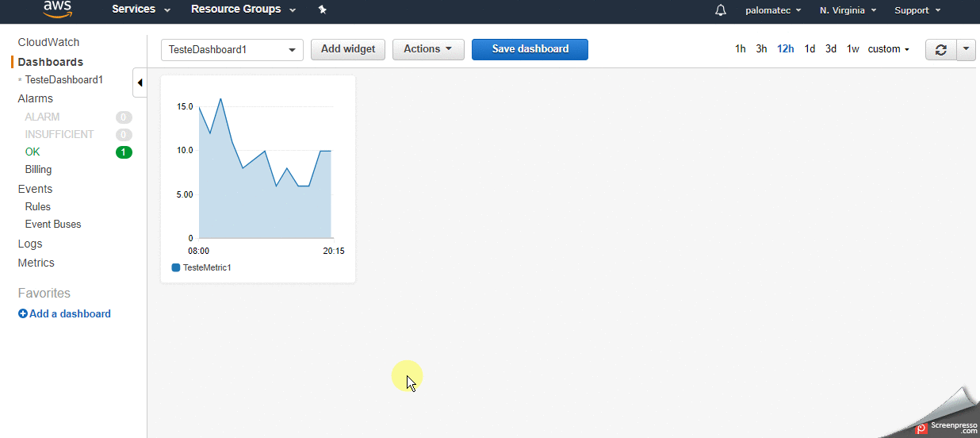The width and height of the screenshot is (980, 438).
Task: Open Logs in the sidebar
Action: (30, 244)
